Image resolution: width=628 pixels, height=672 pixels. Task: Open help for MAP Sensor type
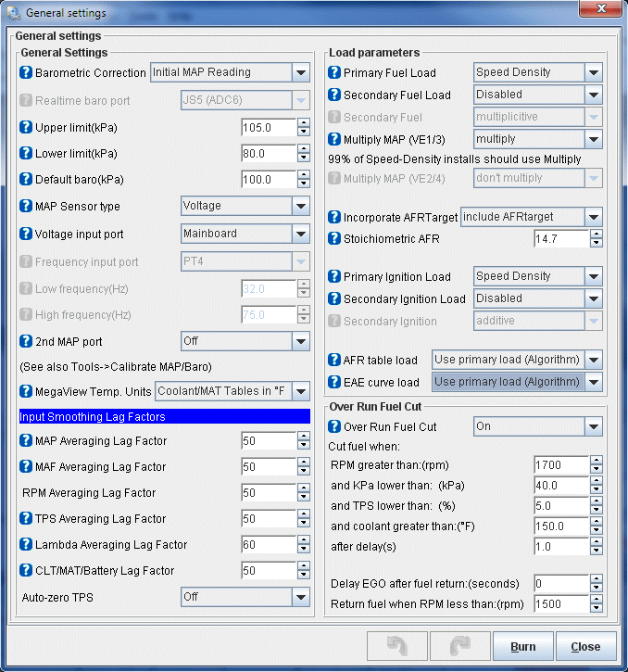click(26, 206)
